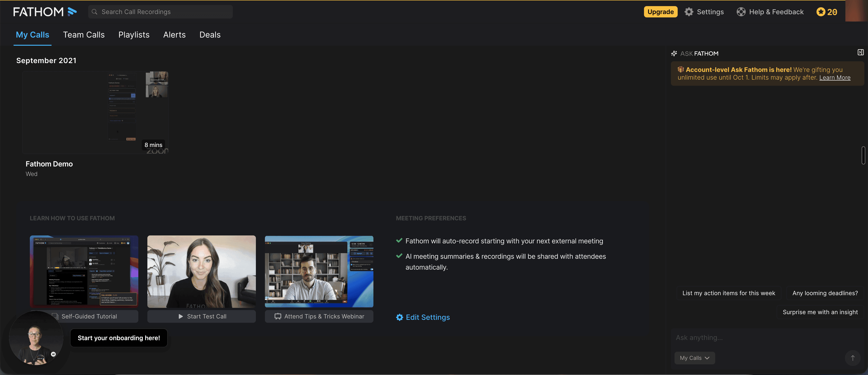The height and width of the screenshot is (375, 868).
Task: Click the search magnifier icon
Action: 95,12
